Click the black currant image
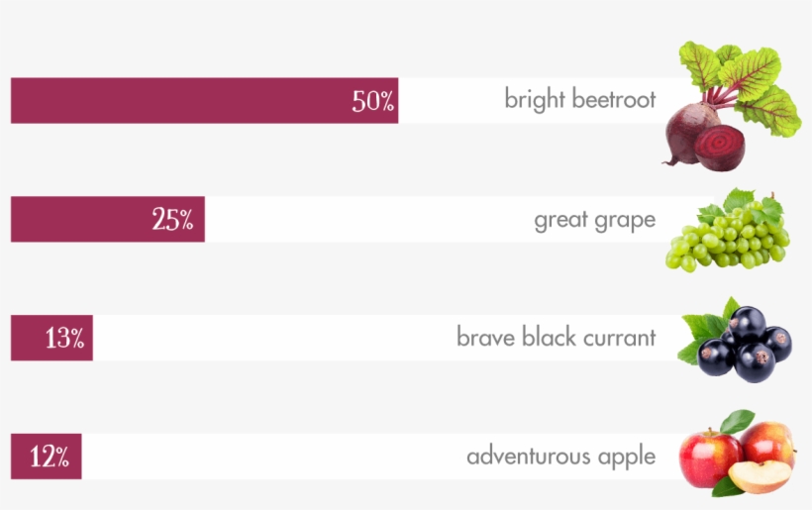Image resolution: width=812 pixels, height=510 pixels. point(735,340)
